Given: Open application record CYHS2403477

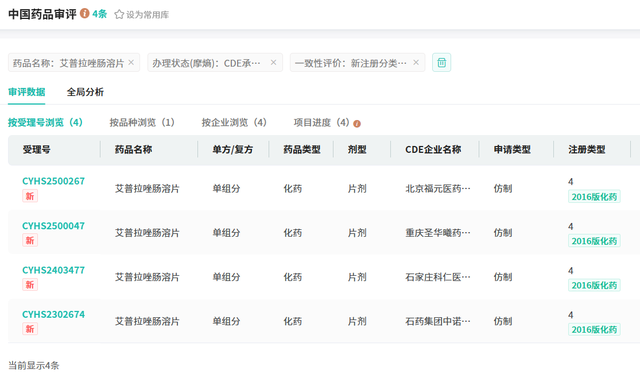Looking at the screenshot, I should click(x=53, y=270).
